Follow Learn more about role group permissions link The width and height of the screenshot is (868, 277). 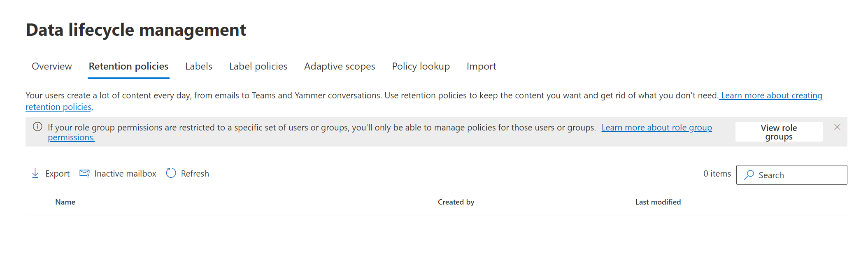pos(656,128)
